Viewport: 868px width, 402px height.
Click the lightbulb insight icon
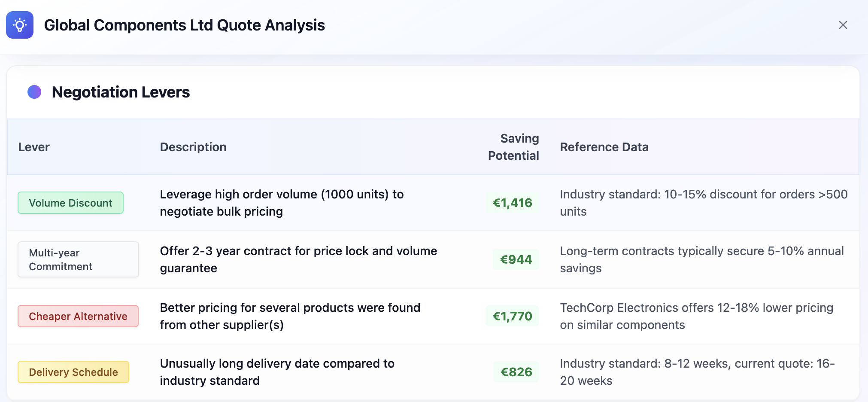point(20,25)
